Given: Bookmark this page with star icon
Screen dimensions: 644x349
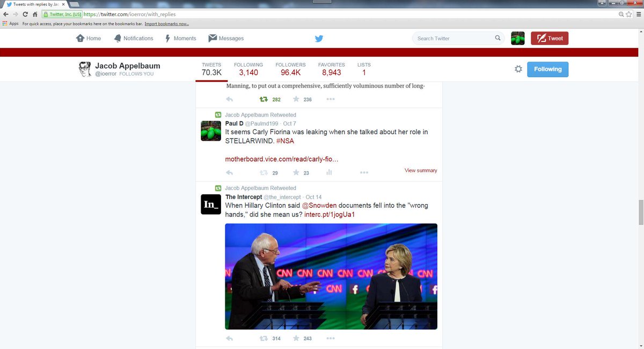Looking at the screenshot, I should 629,14.
